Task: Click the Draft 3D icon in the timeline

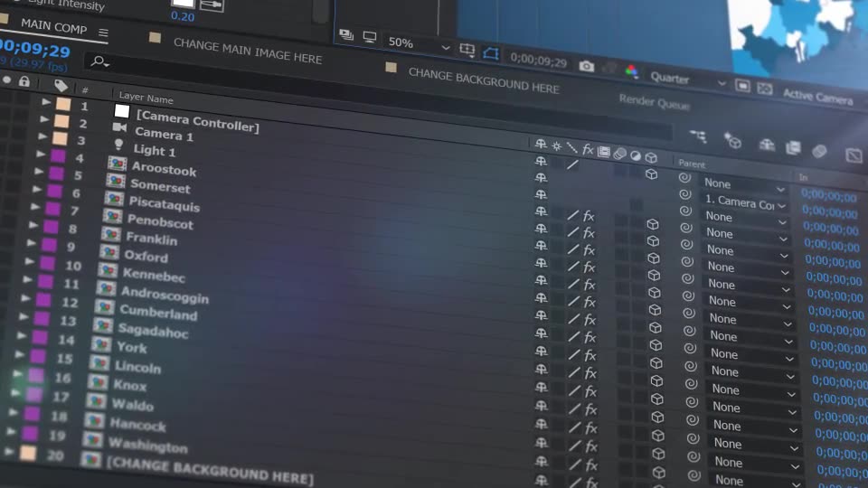Action: [732, 141]
